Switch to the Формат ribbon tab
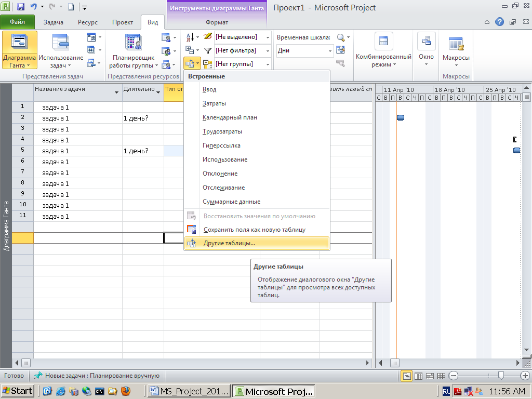 [x=217, y=22]
